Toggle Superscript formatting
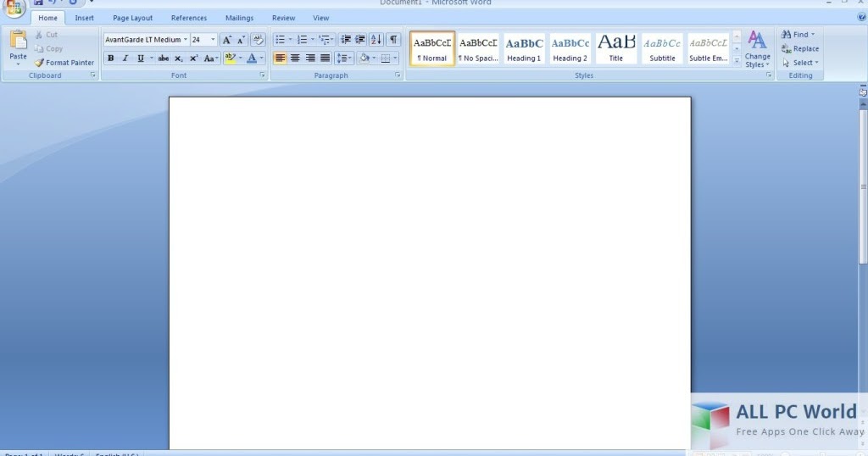 pos(193,58)
